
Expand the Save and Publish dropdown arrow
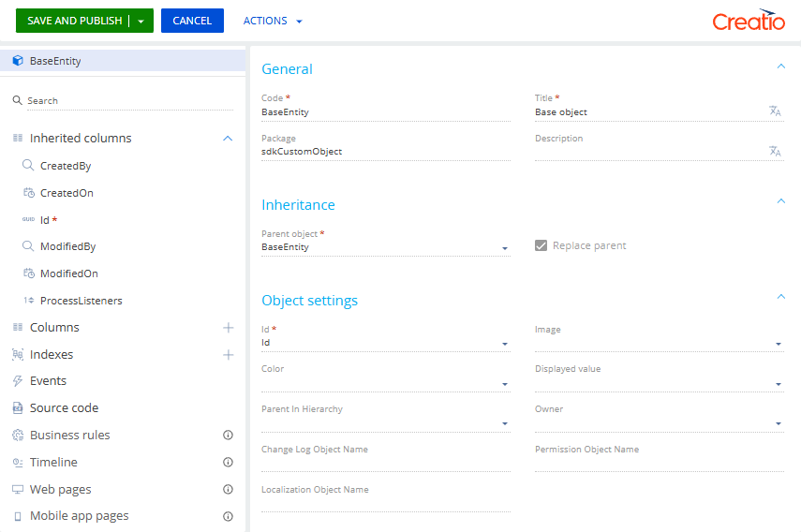[141, 21]
